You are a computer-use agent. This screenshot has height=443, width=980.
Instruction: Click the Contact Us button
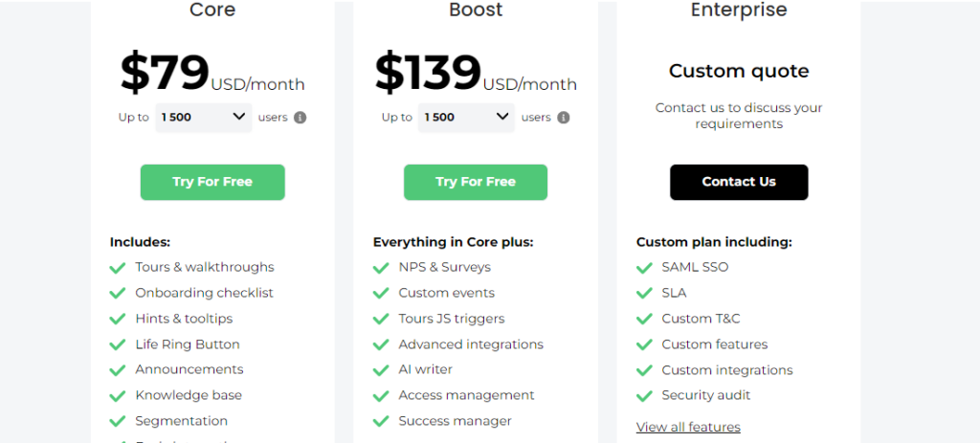(739, 182)
